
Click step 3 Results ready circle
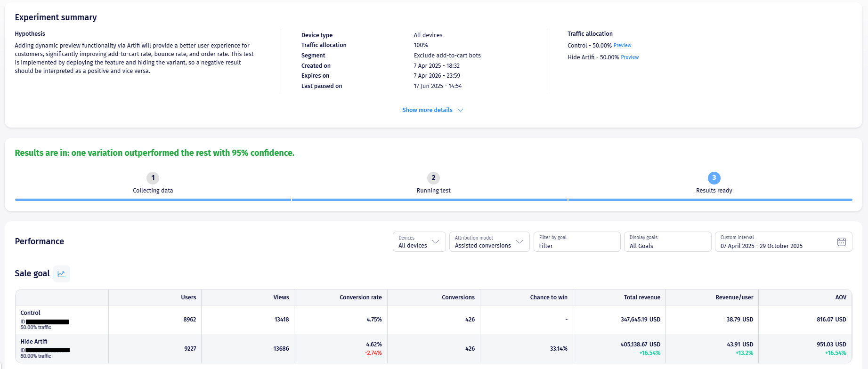714,178
